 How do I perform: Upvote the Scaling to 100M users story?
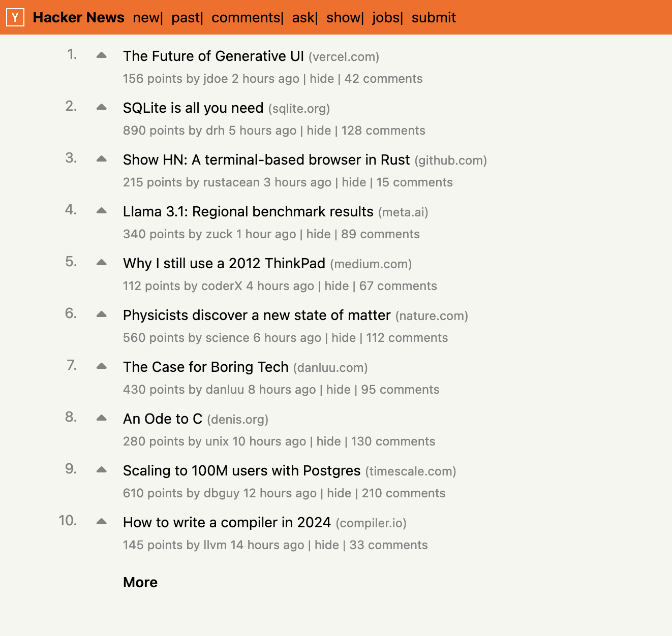102,469
